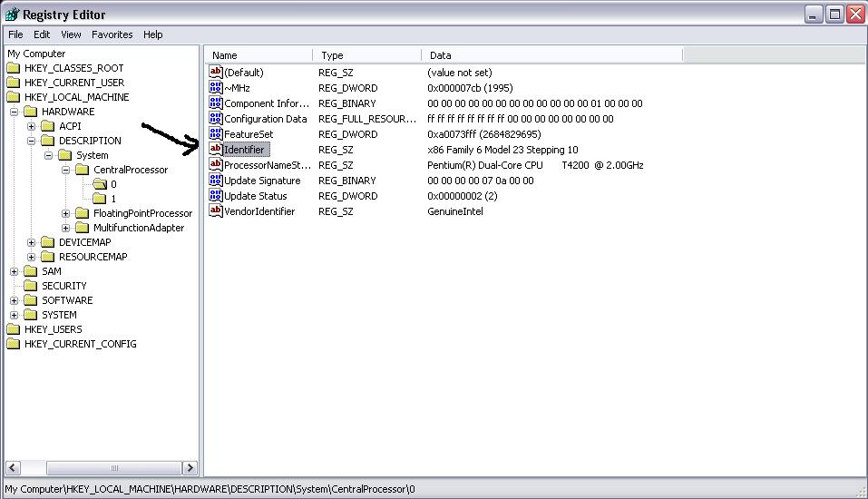The height and width of the screenshot is (499, 868).
Task: Collapse the CentralProcessor key
Action: tap(66, 170)
